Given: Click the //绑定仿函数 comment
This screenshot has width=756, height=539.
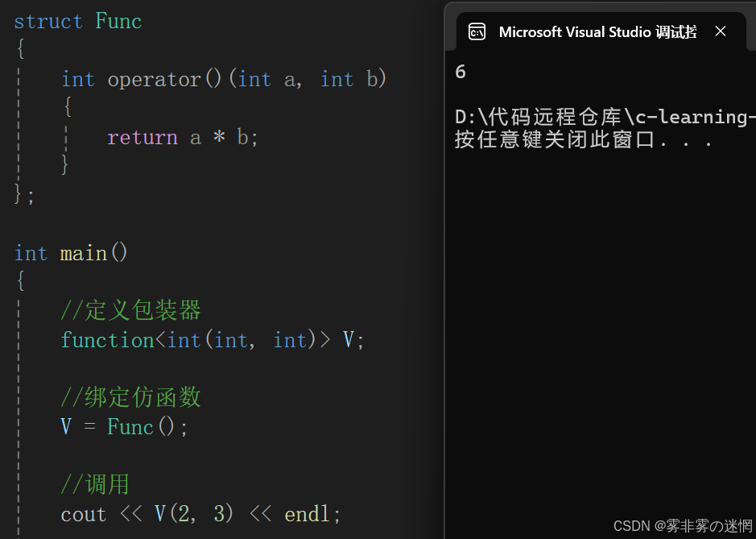Looking at the screenshot, I should tap(130, 398).
